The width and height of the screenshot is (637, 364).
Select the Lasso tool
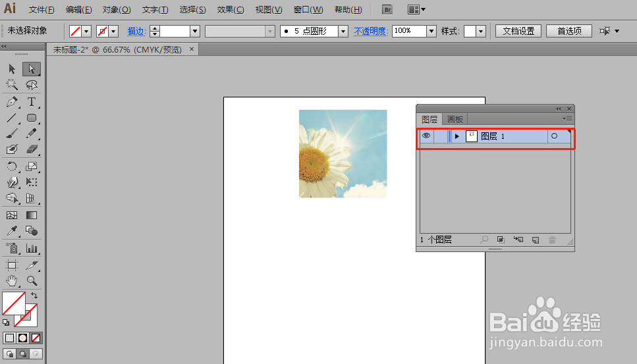(x=31, y=85)
